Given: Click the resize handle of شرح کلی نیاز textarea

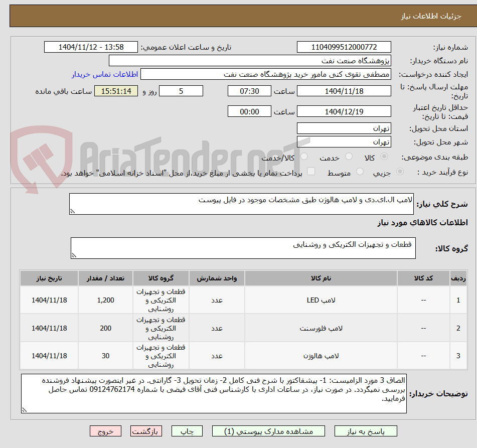Looking at the screenshot, I should 72,211.
